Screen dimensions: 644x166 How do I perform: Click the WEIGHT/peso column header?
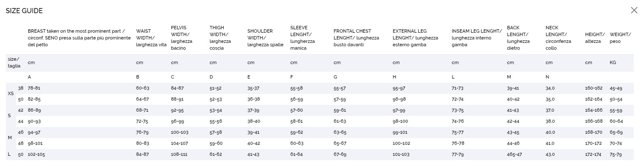[x=620, y=38]
